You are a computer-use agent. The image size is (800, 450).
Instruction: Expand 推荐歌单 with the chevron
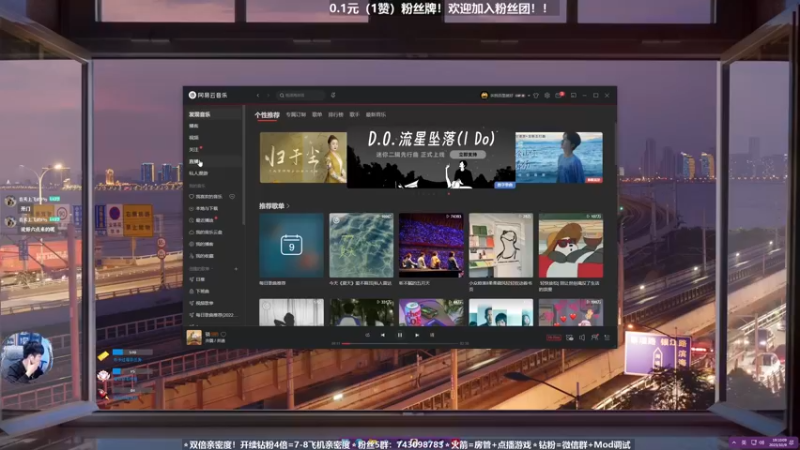(x=288, y=206)
